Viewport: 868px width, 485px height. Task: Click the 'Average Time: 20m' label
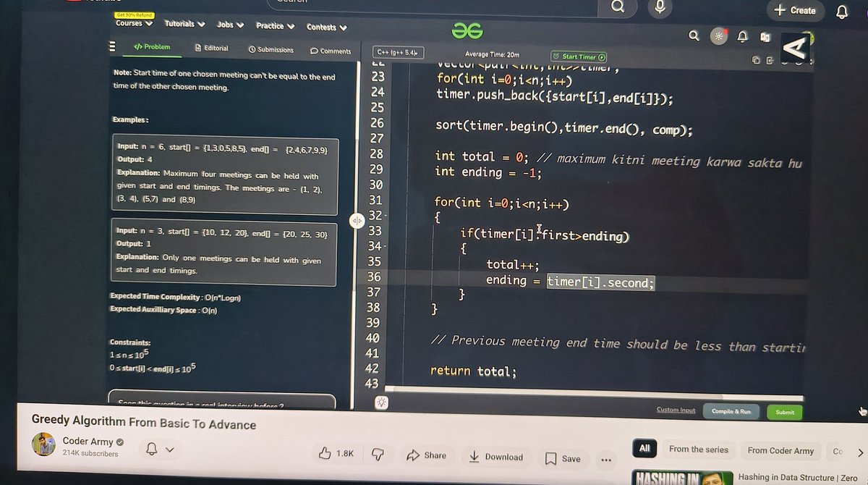pos(492,55)
